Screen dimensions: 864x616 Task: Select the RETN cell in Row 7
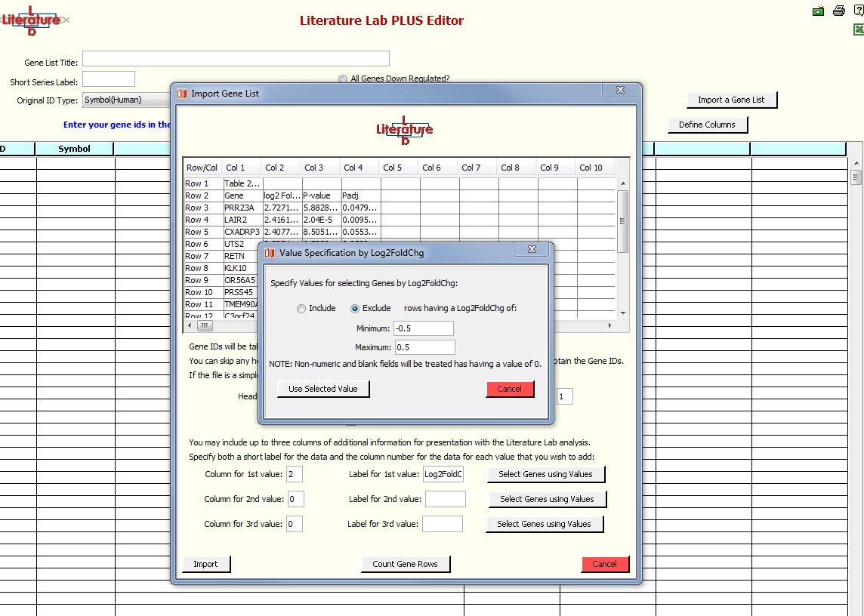[x=241, y=256]
